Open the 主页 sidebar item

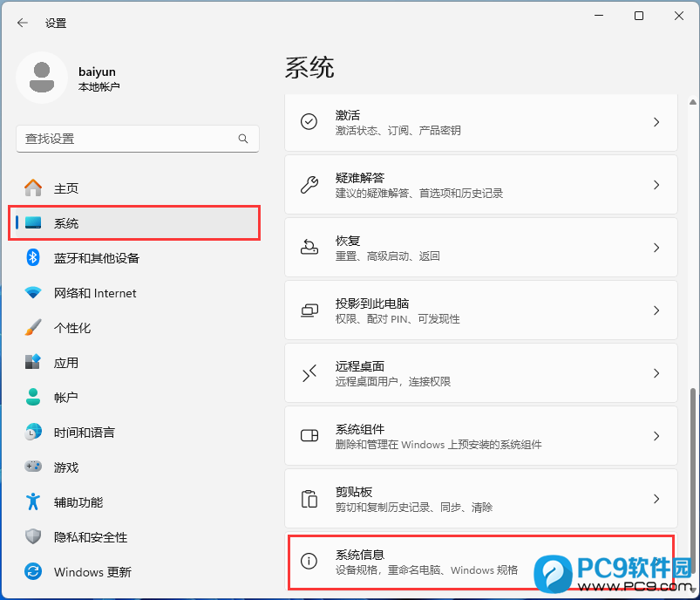point(137,187)
